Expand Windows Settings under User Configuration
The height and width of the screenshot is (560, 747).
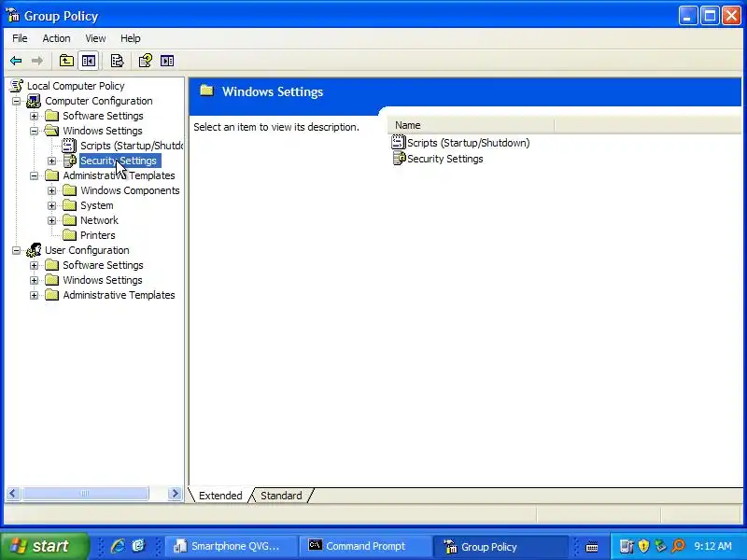click(x=34, y=280)
